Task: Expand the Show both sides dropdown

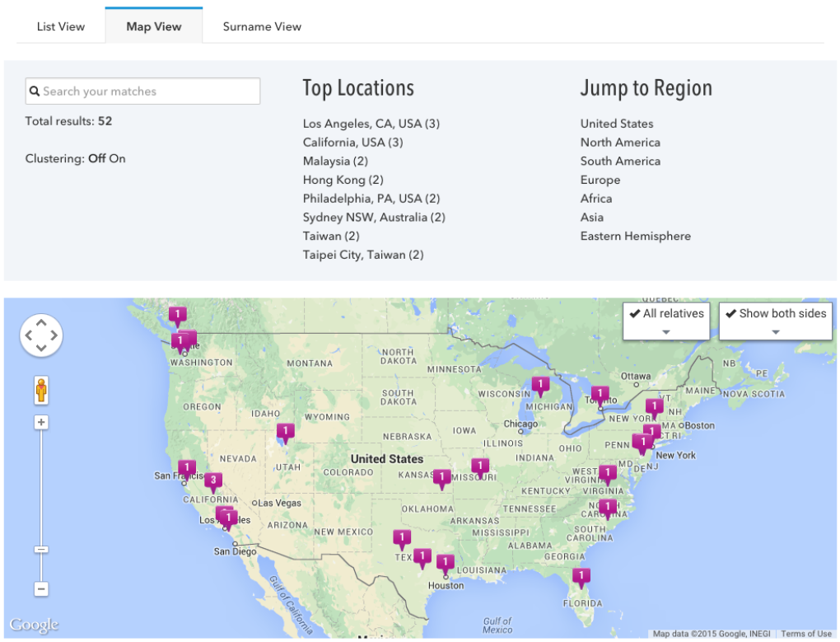Action: point(776,321)
